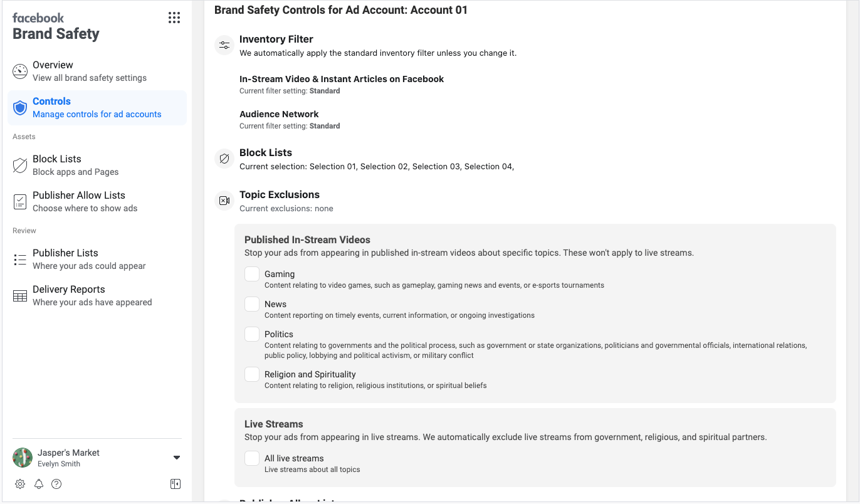Open the Brand Safety apps grid menu

(x=174, y=18)
